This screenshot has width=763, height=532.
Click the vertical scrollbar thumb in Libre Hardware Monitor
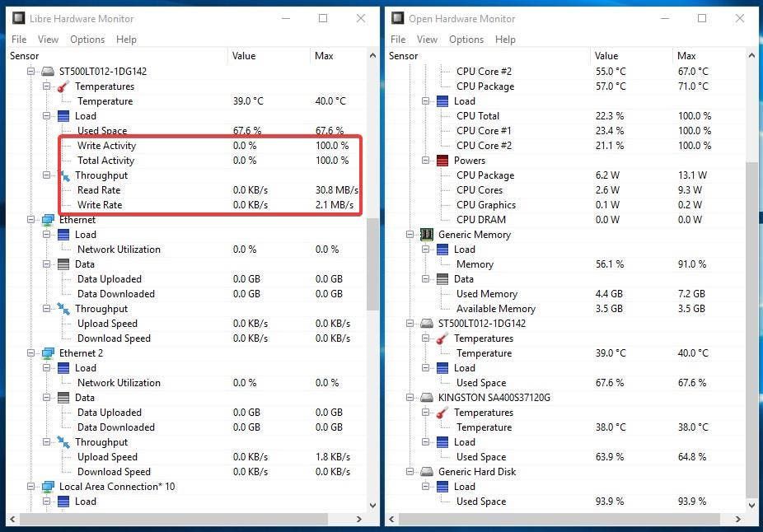point(372,264)
